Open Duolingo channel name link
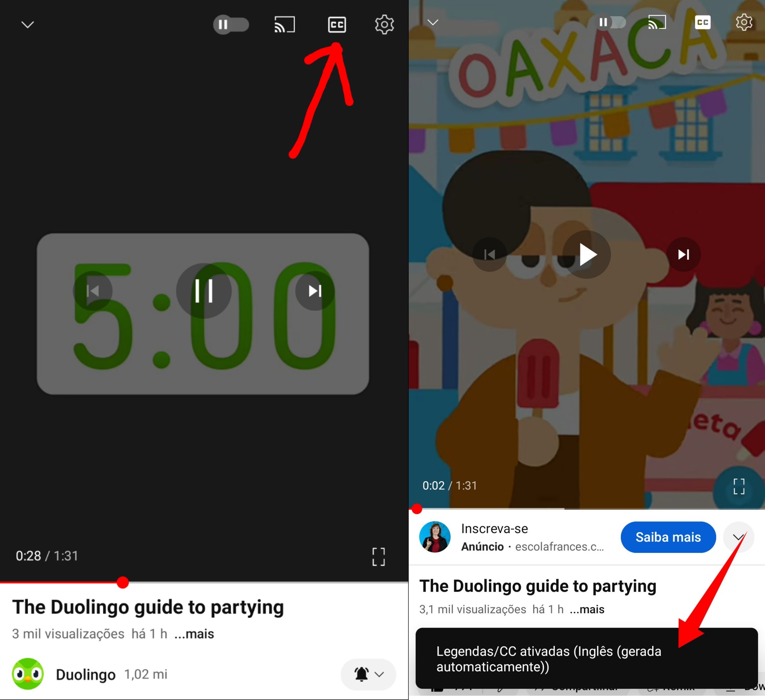 pyautogui.click(x=86, y=675)
